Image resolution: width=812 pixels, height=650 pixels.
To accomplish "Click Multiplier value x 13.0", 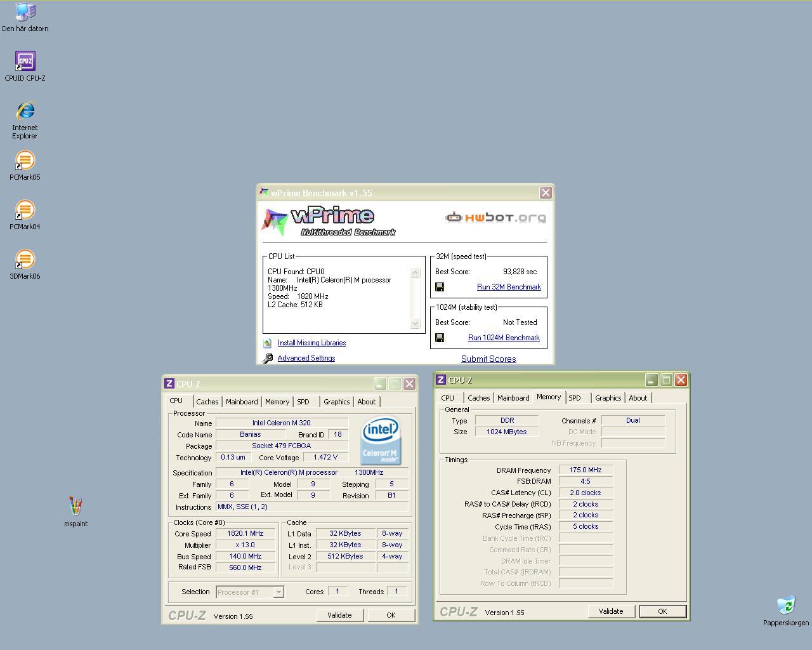I will point(246,545).
